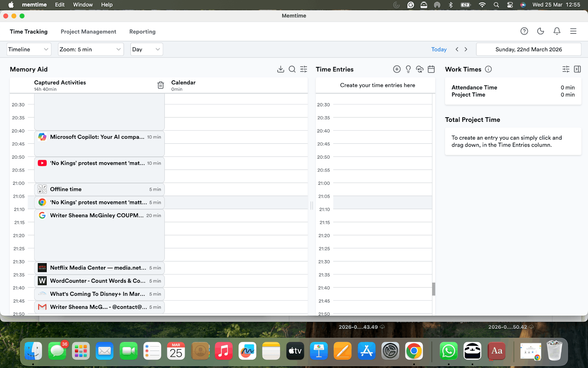Screen dimensions: 588x368
Task: Switch to the Project Management tab
Action: pos(88,31)
